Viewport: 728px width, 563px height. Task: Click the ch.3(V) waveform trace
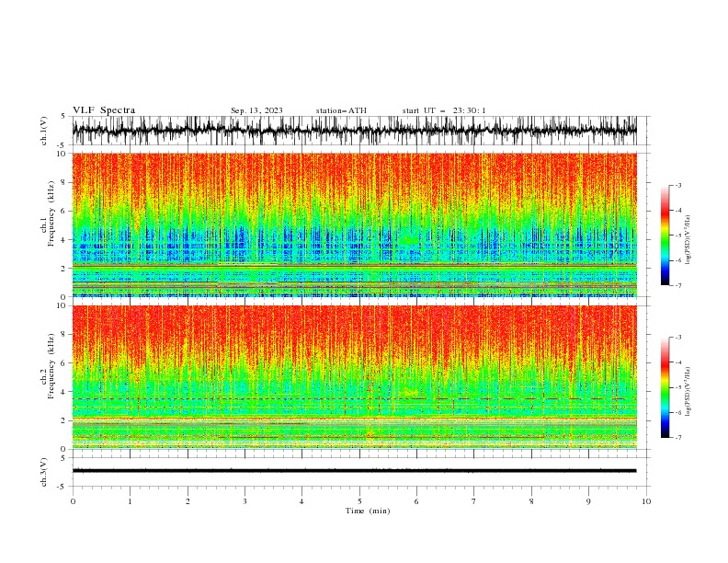point(354,471)
